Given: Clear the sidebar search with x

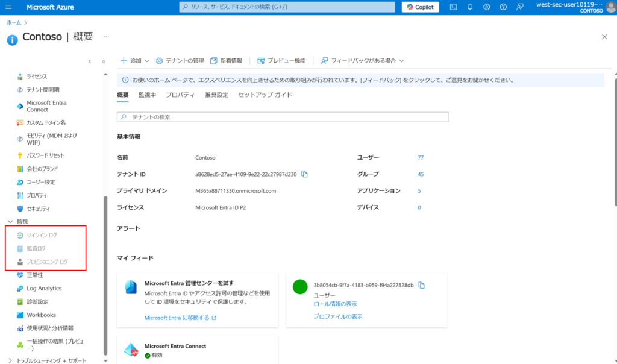Looking at the screenshot, I should tap(90, 61).
